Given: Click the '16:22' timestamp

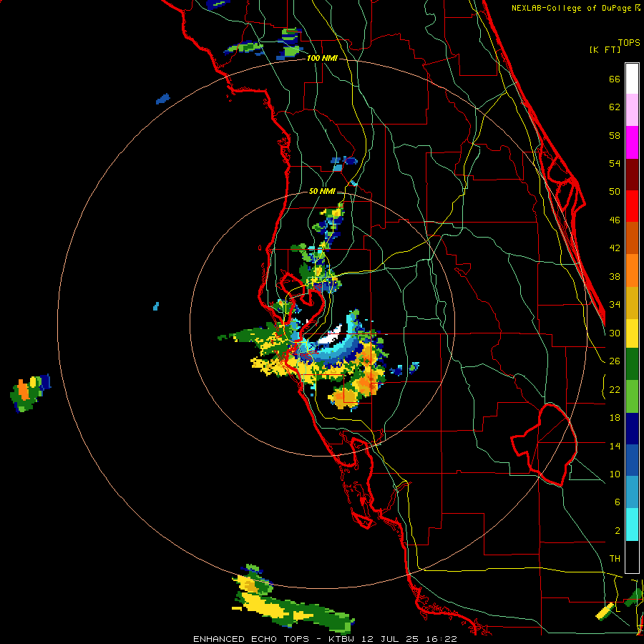Looking at the screenshot, I should (441, 639).
